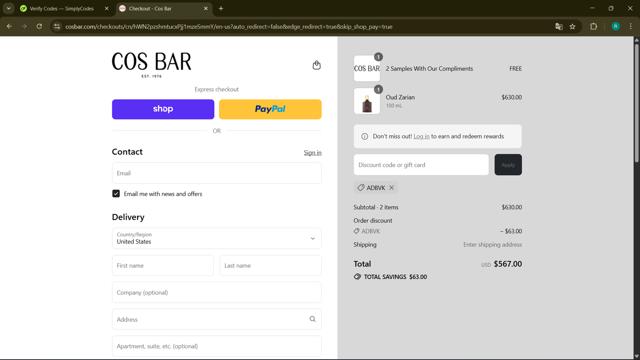Screen dimensions: 640x360
Task: Click the address search magnifier icon
Action: 312,319
